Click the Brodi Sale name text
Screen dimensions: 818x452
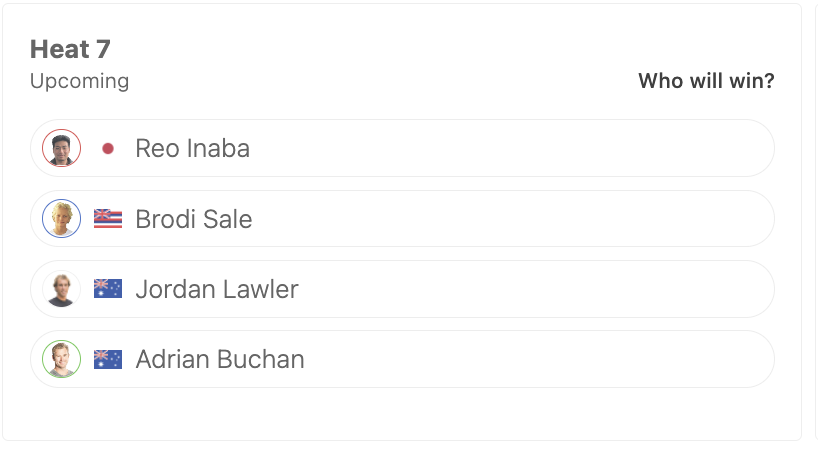coord(194,219)
